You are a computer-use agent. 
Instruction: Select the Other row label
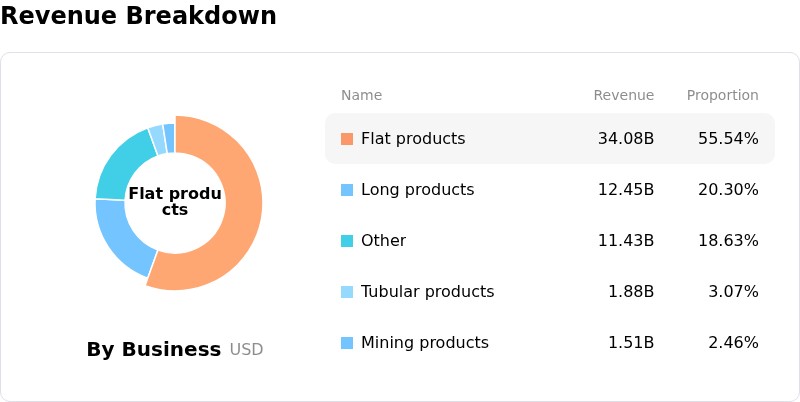point(383,241)
